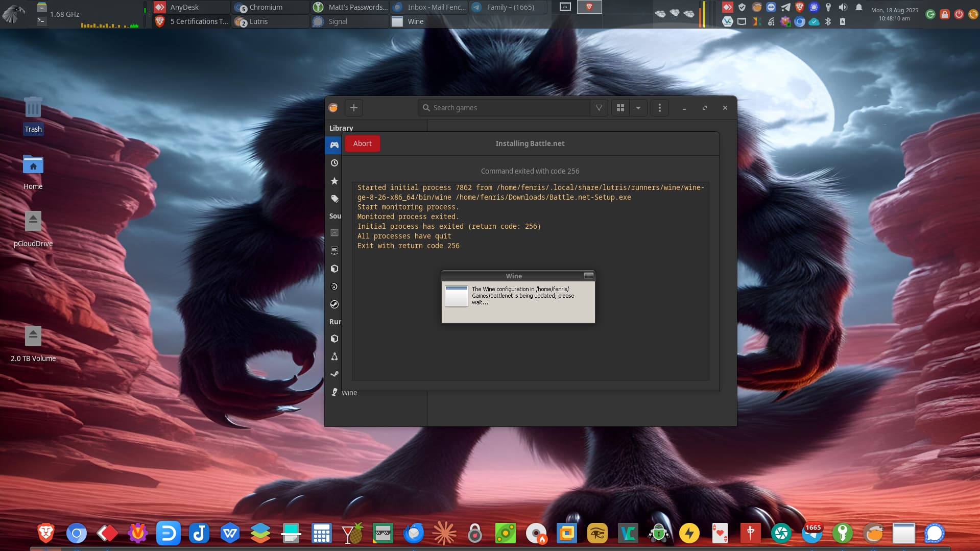Open the Lutris filter funnel icon
This screenshot has width=980, height=551.
click(599, 108)
